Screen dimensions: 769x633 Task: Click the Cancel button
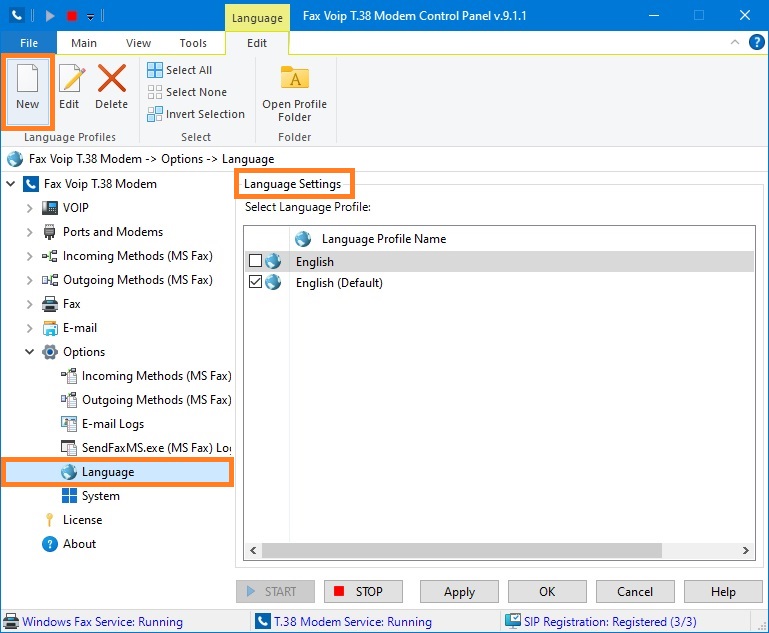pyautogui.click(x=635, y=592)
